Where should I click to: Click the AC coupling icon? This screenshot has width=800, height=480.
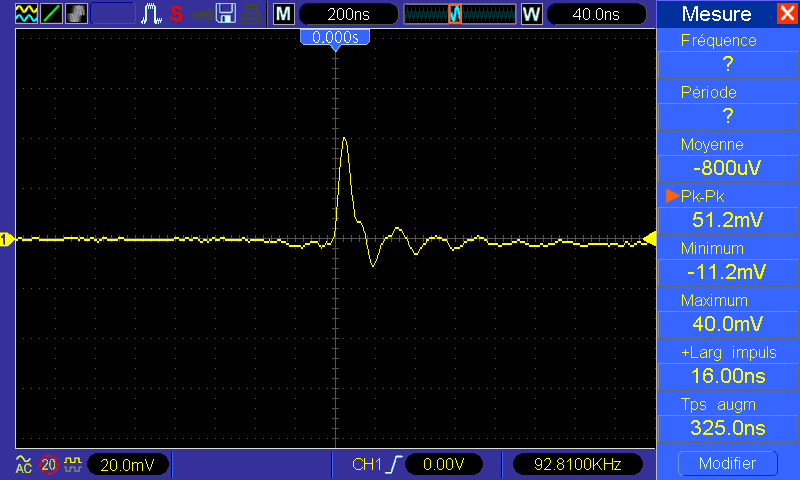tap(24, 465)
